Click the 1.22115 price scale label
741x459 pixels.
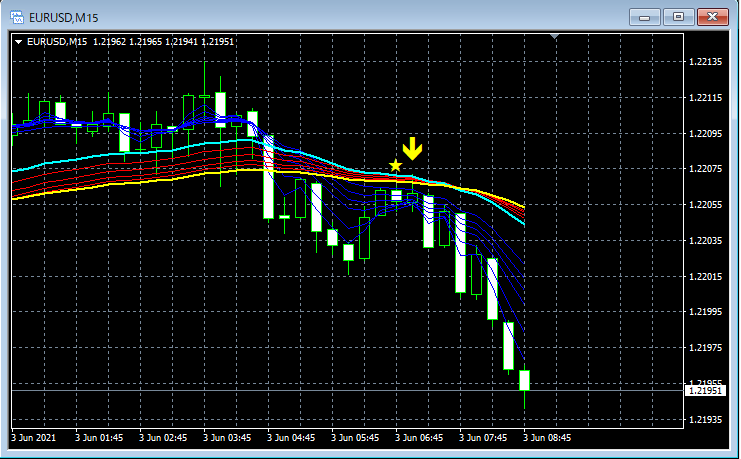point(706,98)
